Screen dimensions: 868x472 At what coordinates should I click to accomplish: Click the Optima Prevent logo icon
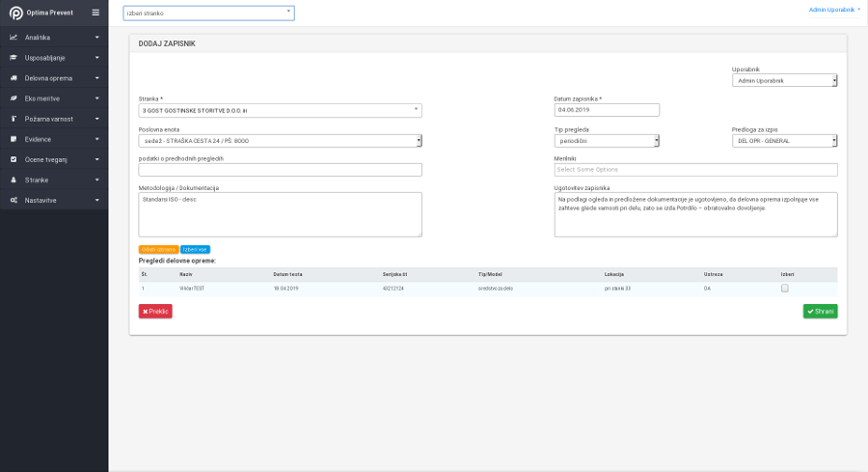16,13
